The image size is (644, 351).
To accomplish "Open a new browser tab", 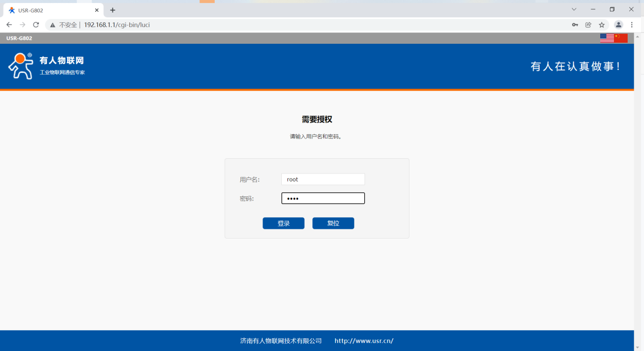I will 112,10.
